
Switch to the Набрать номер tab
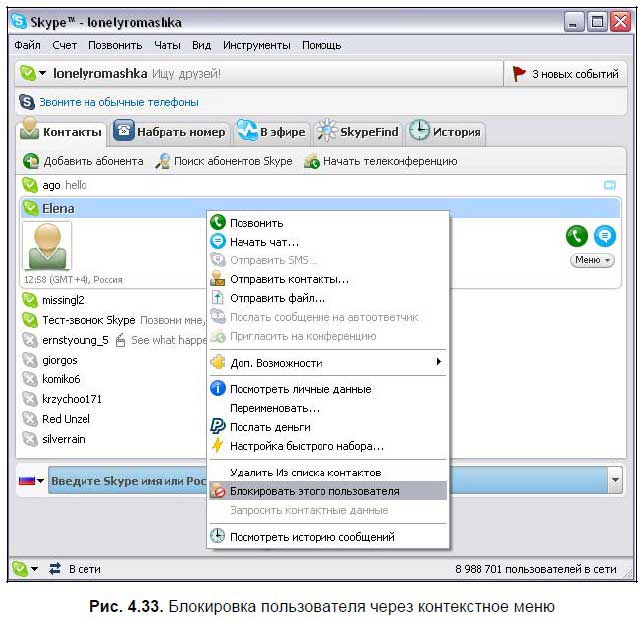click(x=170, y=131)
